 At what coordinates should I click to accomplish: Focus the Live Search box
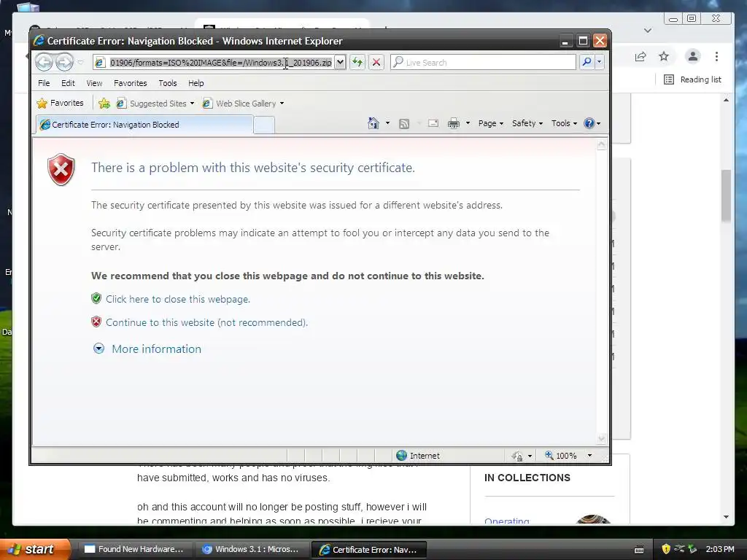483,63
